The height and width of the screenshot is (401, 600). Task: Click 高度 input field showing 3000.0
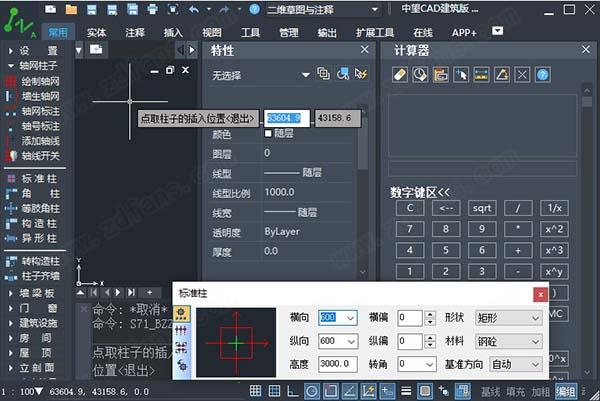(x=338, y=364)
